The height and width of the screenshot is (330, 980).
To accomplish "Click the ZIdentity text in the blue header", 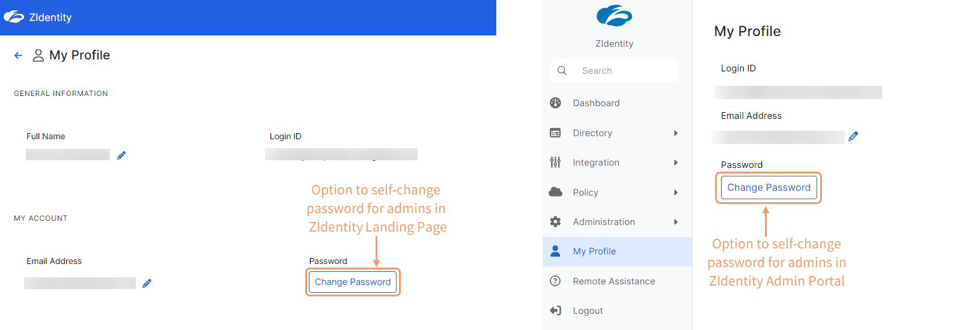I will tap(50, 17).
